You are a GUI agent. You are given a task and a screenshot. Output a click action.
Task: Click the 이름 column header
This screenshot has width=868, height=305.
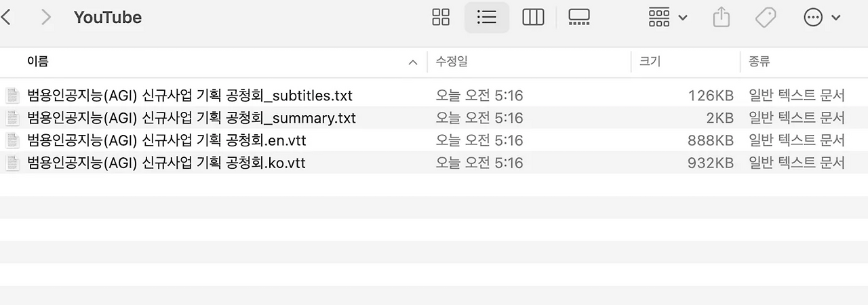(x=37, y=62)
